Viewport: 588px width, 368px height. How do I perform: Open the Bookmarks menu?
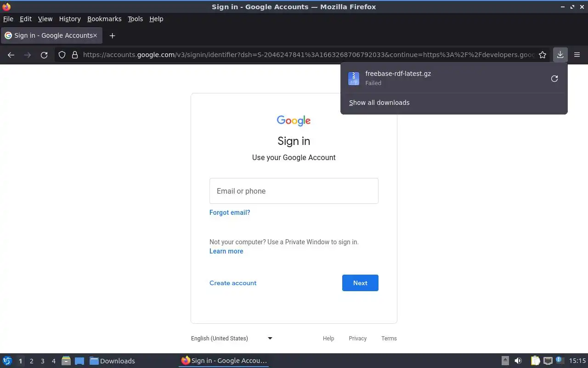tap(104, 19)
